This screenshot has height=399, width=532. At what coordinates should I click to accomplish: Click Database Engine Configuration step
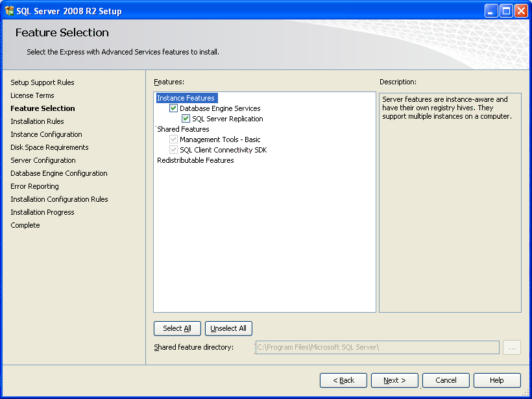pos(59,173)
